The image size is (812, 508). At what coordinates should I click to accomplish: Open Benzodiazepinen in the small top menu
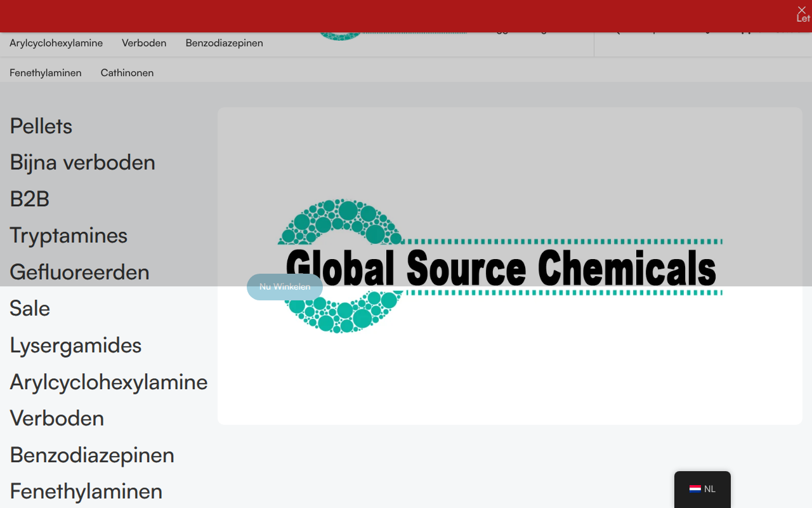224,43
